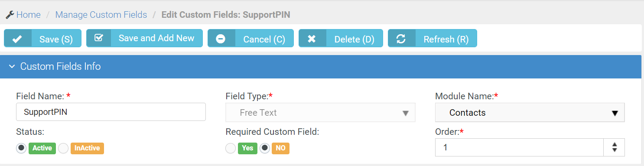644x166 pixels.
Task: Click the Order stepper arrows
Action: pos(614,147)
